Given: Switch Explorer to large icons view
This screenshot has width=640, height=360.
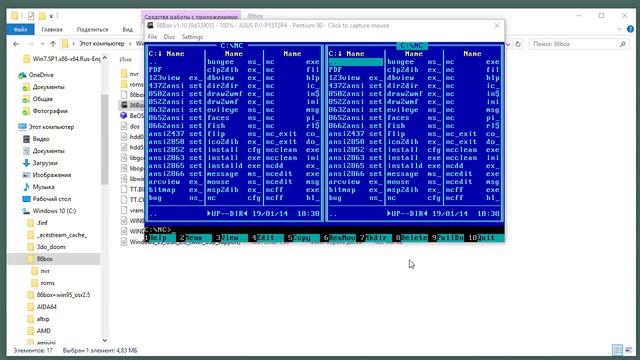Looking at the screenshot, I should tap(629, 350).
